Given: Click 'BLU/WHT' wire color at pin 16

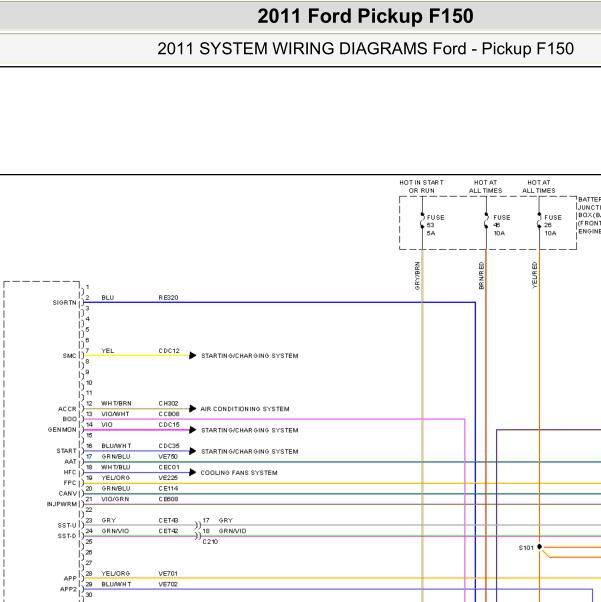Looking at the screenshot, I should 116,446.
